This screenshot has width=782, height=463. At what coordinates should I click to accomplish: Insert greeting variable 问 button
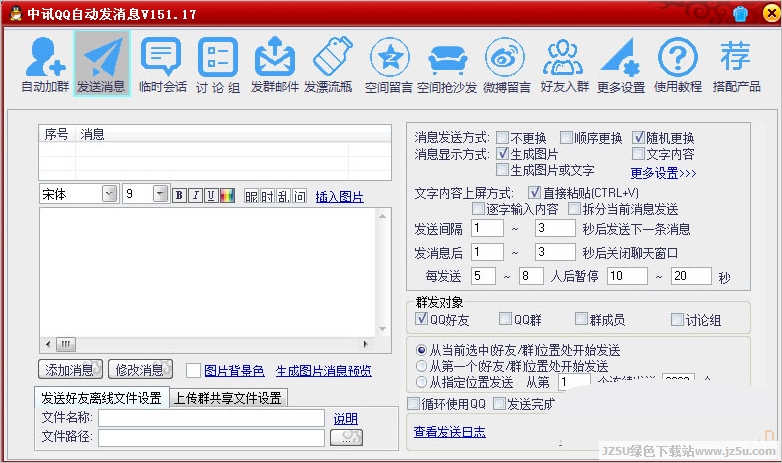pyautogui.click(x=299, y=196)
